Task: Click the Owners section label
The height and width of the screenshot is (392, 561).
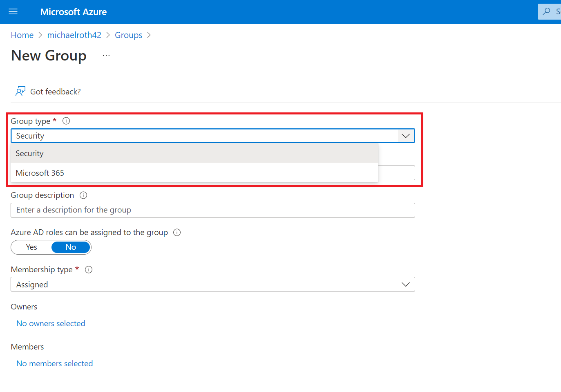Action: coord(24,307)
